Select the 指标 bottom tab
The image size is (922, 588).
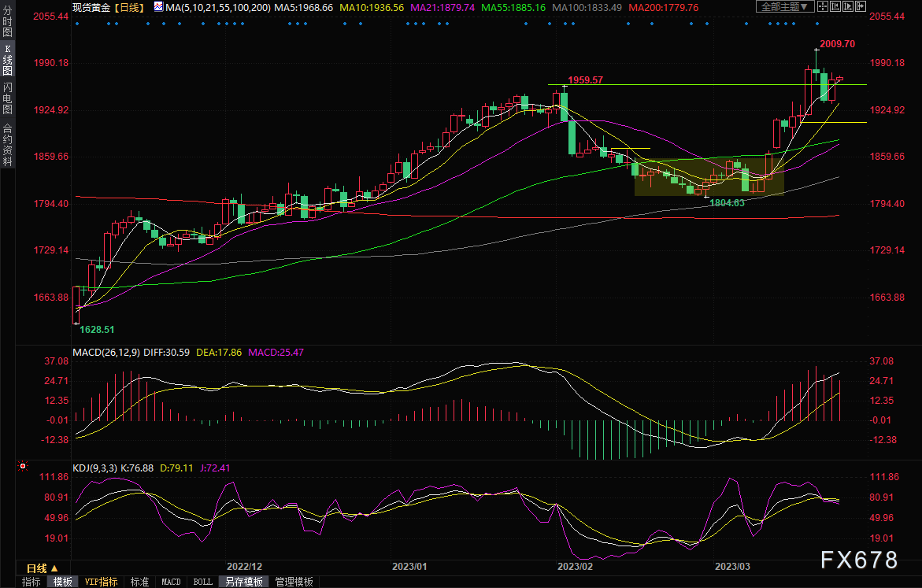pyautogui.click(x=31, y=582)
